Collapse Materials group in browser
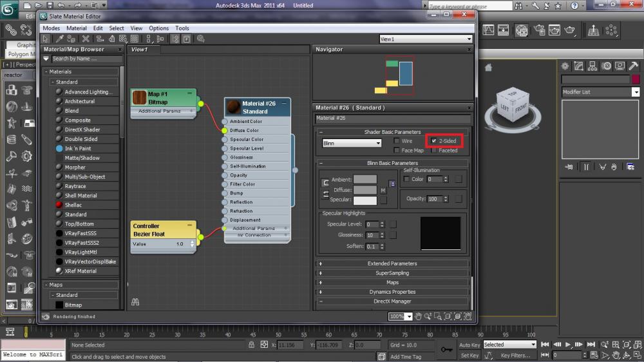 [46, 71]
